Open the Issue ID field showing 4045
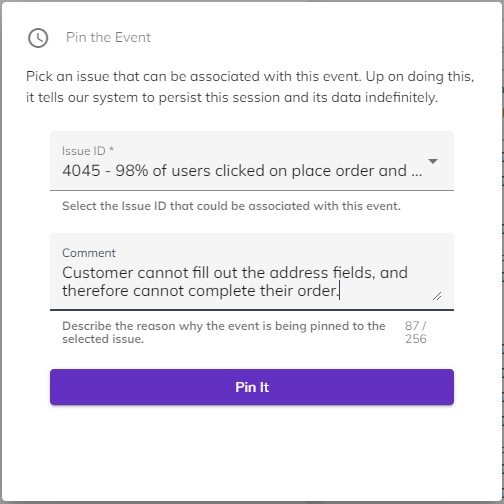The width and height of the screenshot is (504, 504). [x=252, y=161]
